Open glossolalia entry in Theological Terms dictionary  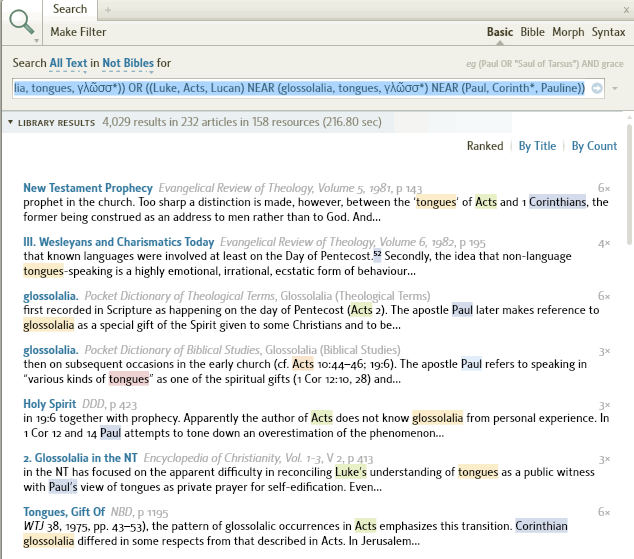[x=51, y=296]
